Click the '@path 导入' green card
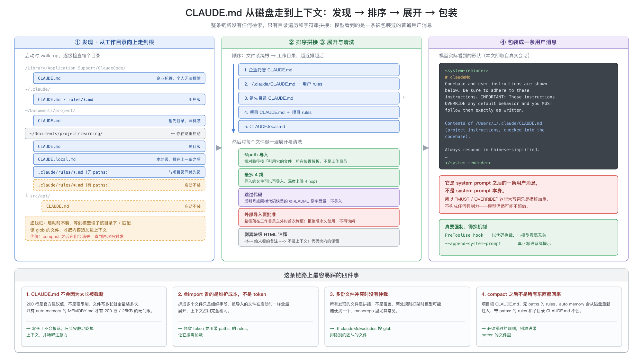The image size is (643, 364). 319,158
